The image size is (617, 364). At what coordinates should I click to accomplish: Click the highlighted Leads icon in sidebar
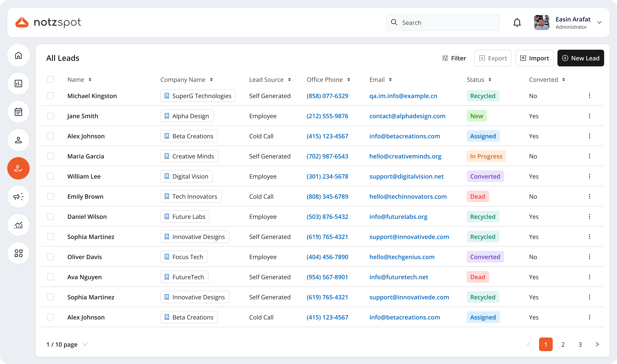(18, 168)
